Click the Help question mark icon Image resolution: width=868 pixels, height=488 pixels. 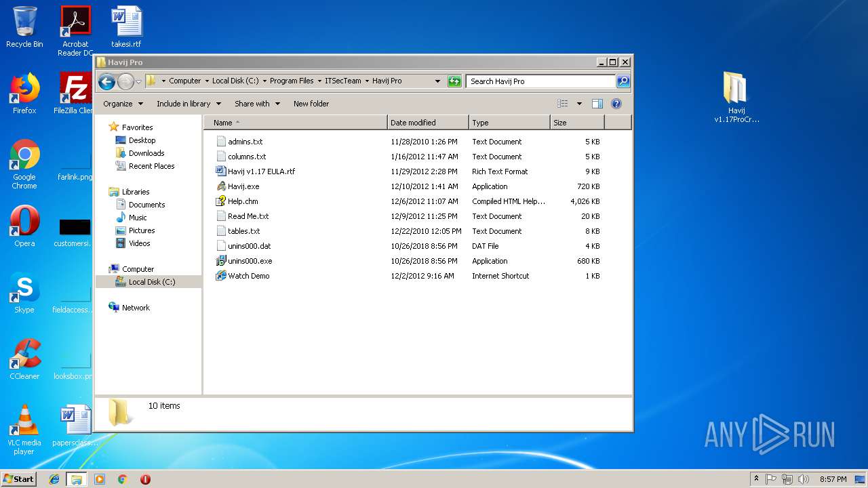[616, 104]
